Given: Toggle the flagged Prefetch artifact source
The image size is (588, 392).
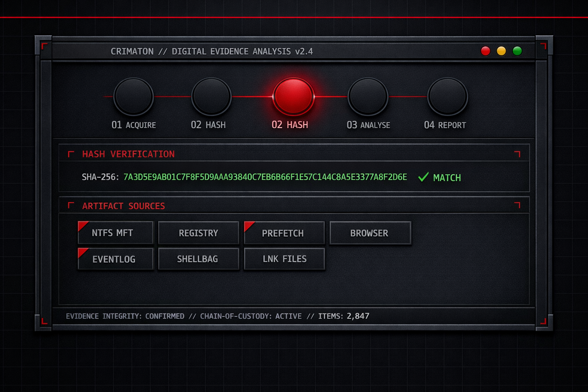Looking at the screenshot, I should click(284, 233).
